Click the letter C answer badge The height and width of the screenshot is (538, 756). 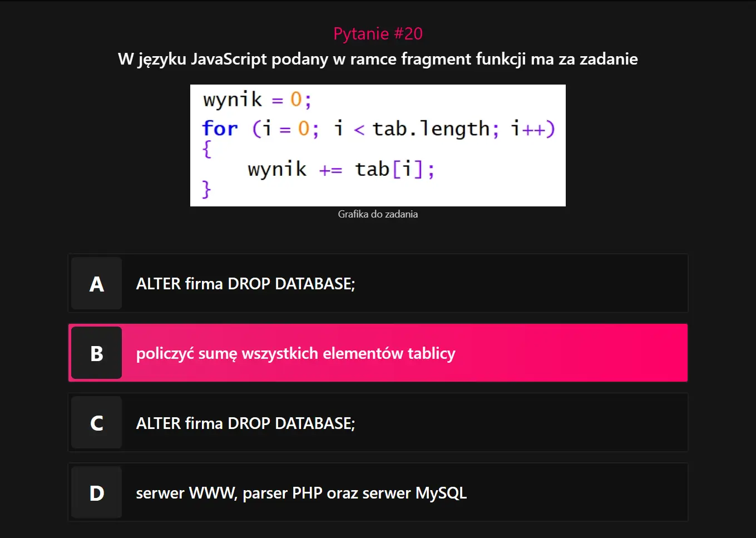(97, 423)
